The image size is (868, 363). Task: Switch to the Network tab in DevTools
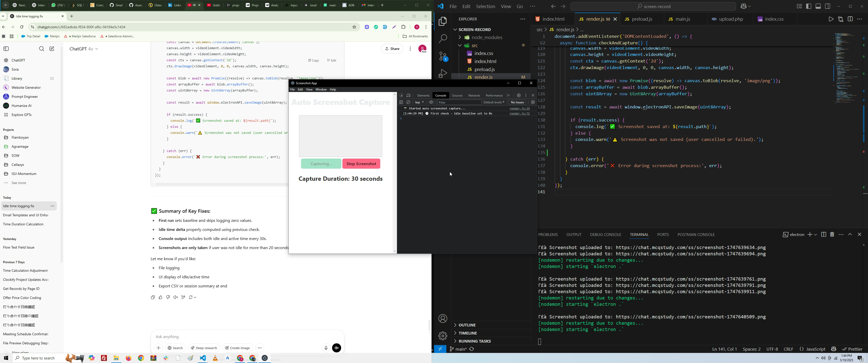(x=474, y=96)
